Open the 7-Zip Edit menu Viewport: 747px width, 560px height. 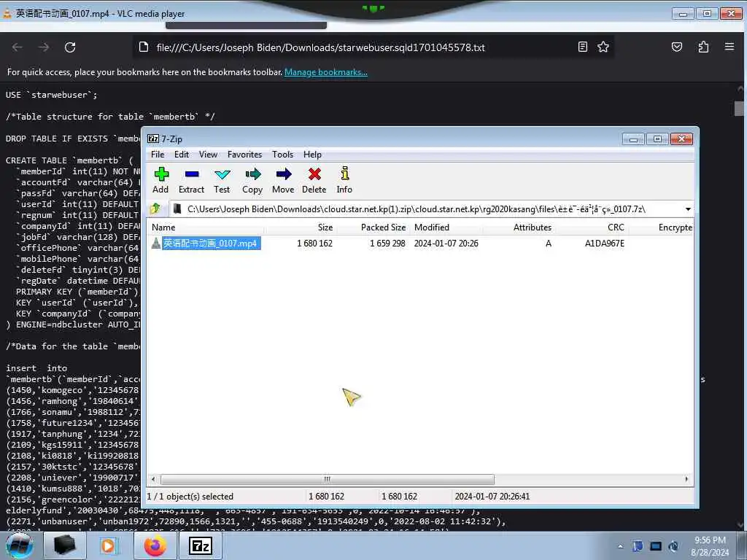click(x=182, y=155)
